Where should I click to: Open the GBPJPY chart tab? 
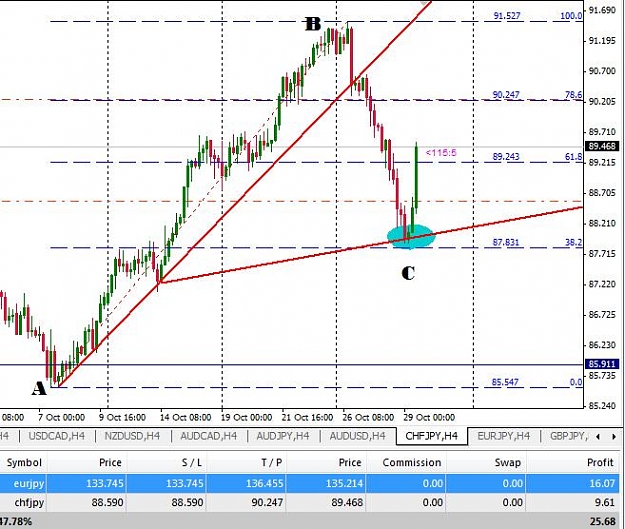[x=568, y=436]
